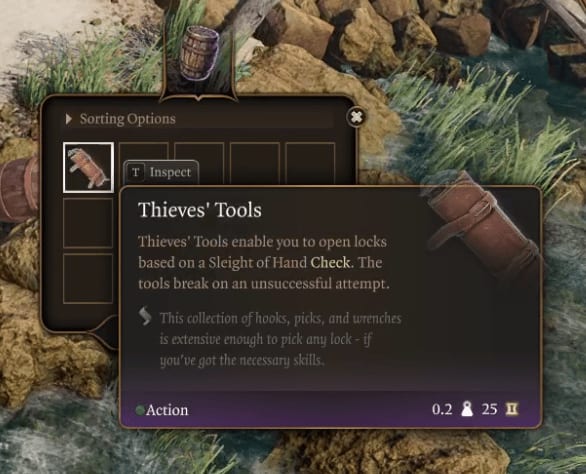
Task: Click the Thieves' Tools tooltip title
Action: (200, 209)
